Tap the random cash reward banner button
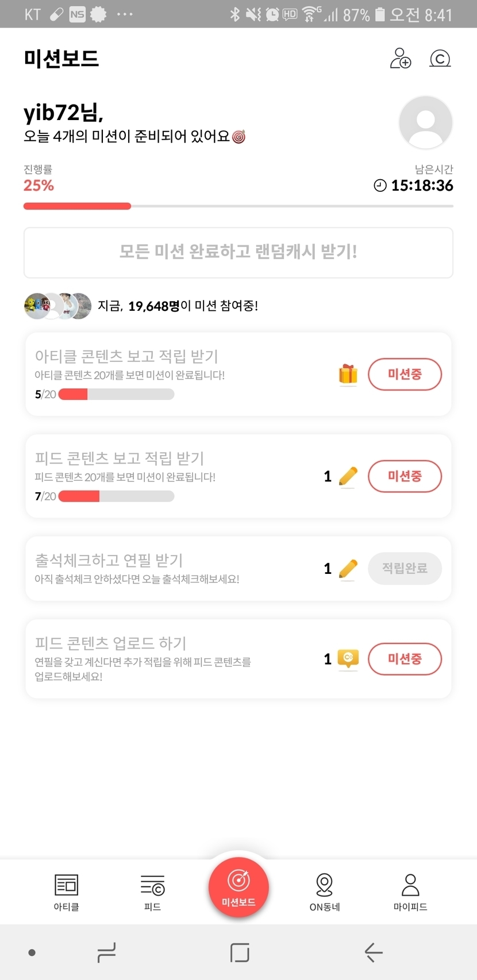Screen dimensions: 477x980 pos(238,252)
